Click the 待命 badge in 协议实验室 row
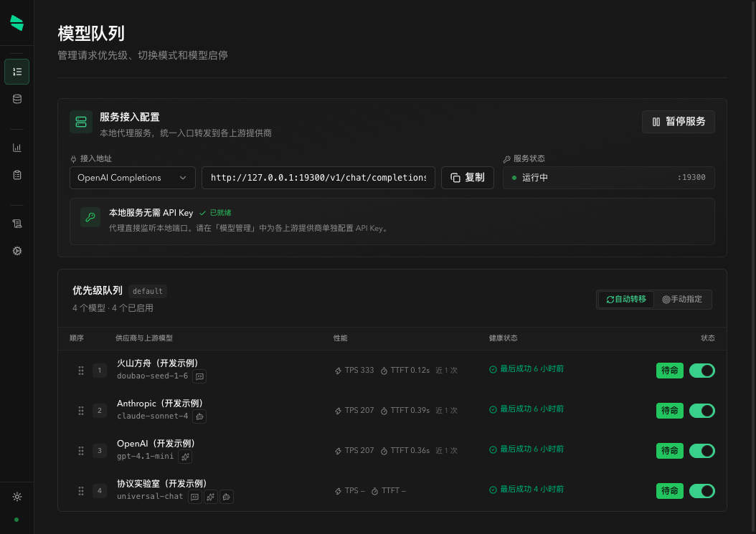Viewport: 756px width, 534px height. click(x=670, y=490)
